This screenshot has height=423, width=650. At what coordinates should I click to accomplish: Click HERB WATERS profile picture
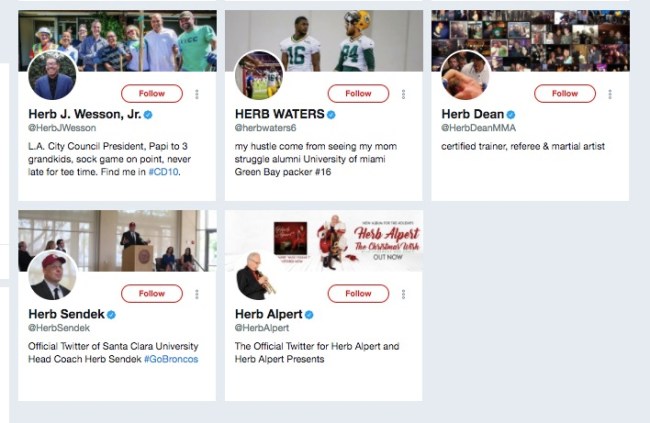[x=258, y=76]
